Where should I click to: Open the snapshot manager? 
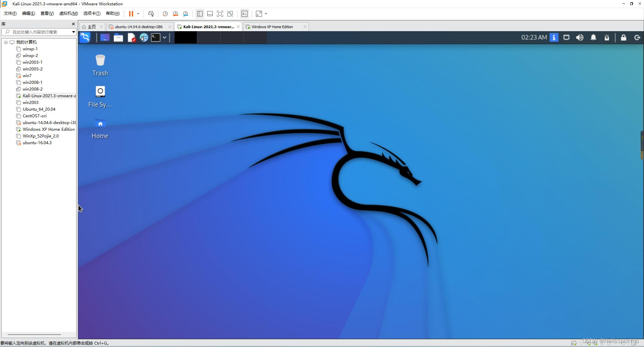(186, 14)
